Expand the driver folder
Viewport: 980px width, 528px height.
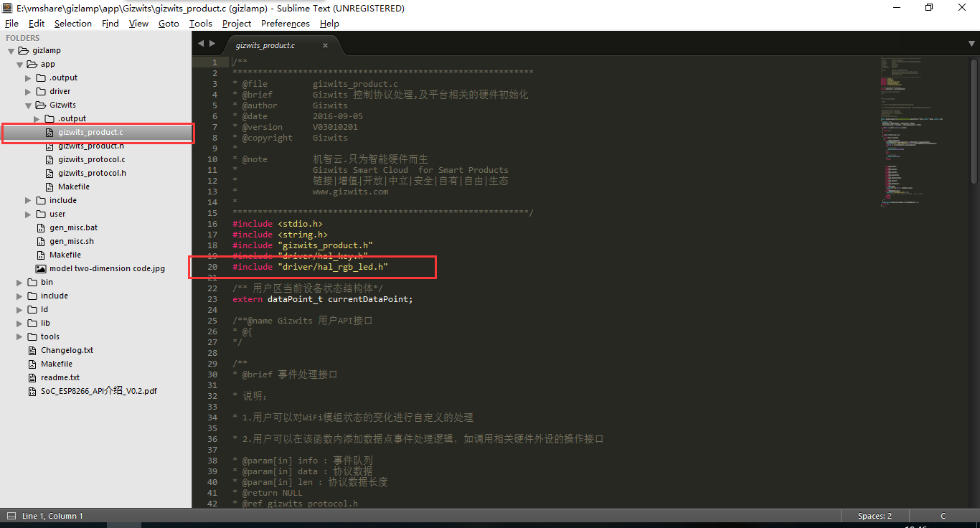(x=29, y=92)
